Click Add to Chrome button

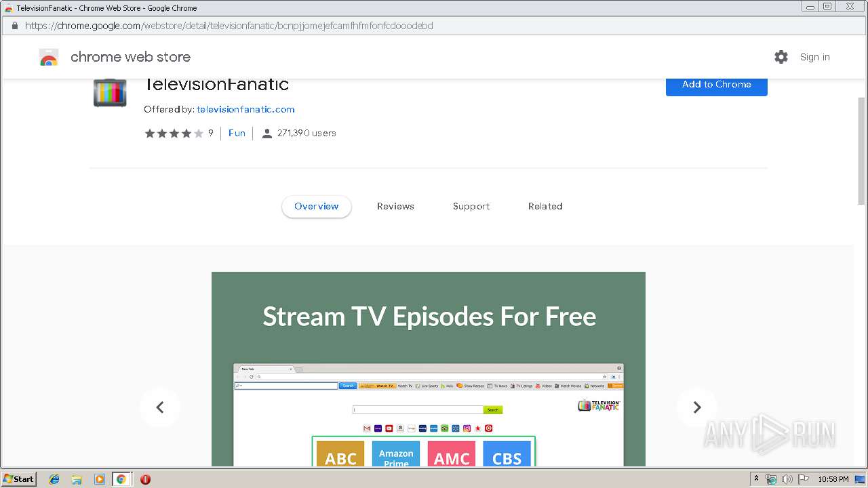(717, 85)
